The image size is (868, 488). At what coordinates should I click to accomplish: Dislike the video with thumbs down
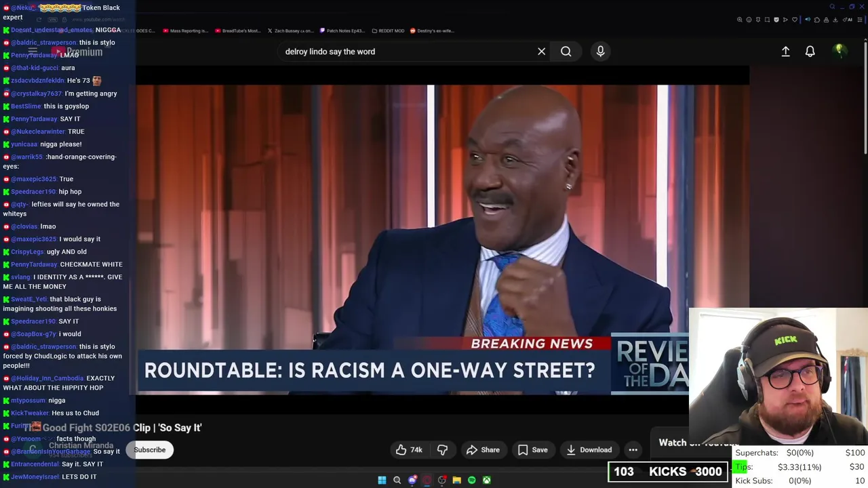(x=442, y=449)
